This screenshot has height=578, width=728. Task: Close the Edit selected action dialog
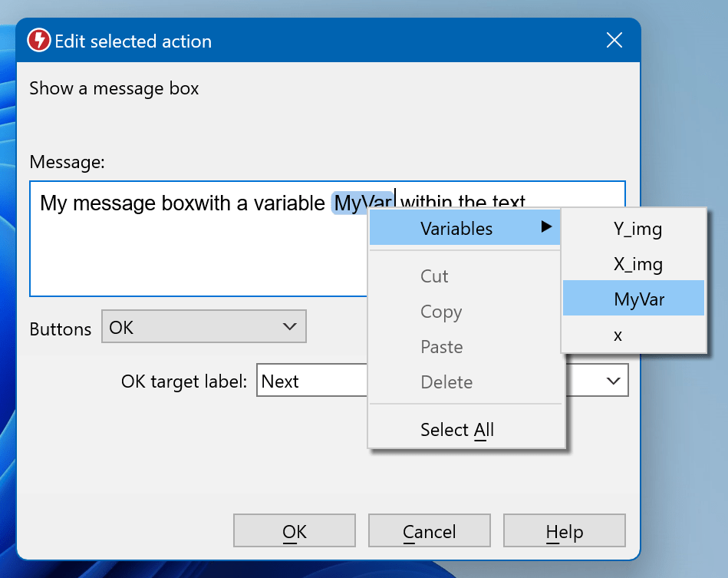pyautogui.click(x=614, y=41)
